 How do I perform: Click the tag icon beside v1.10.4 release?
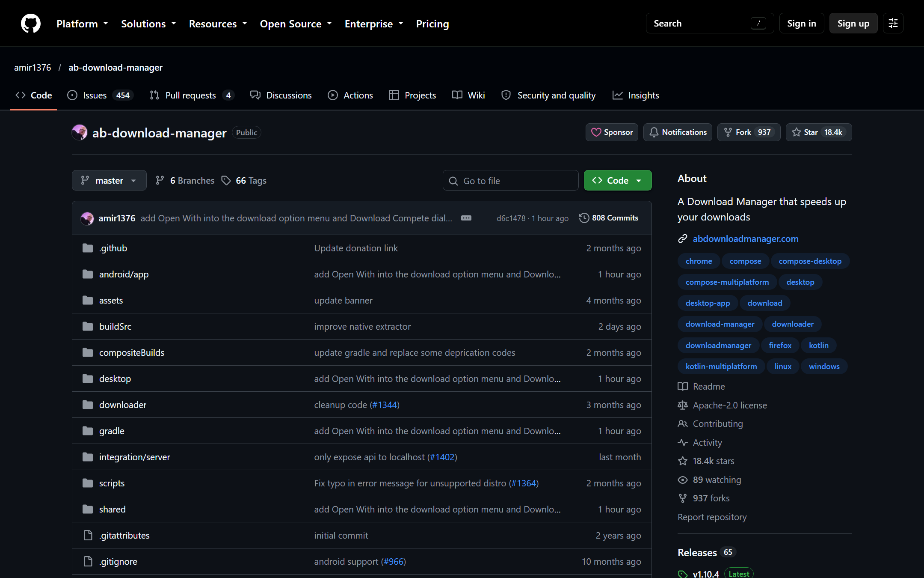(683, 574)
